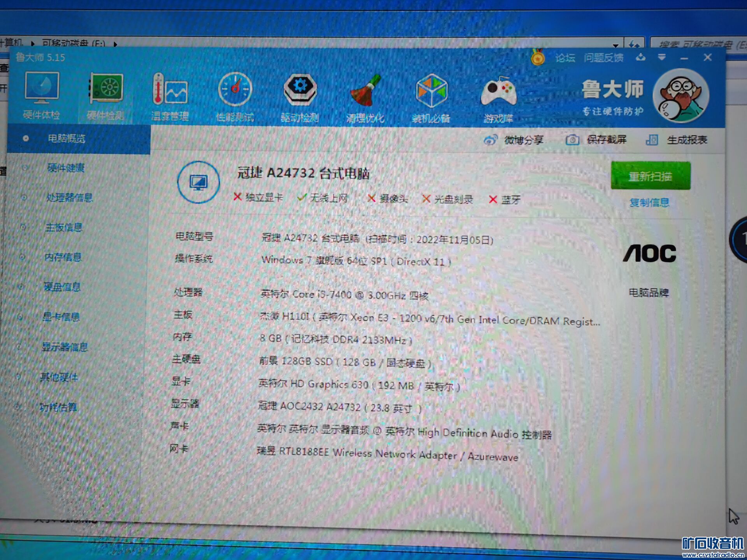The width and height of the screenshot is (747, 560).
Task: Select 硬件健康 in sidebar
Action: 65,168
